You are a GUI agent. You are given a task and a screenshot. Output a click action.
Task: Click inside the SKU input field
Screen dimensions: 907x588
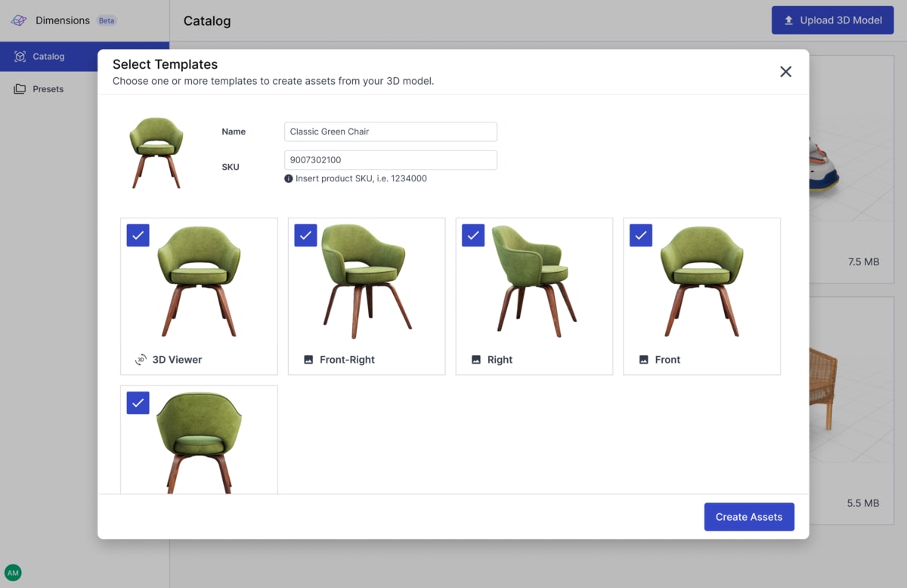click(390, 159)
